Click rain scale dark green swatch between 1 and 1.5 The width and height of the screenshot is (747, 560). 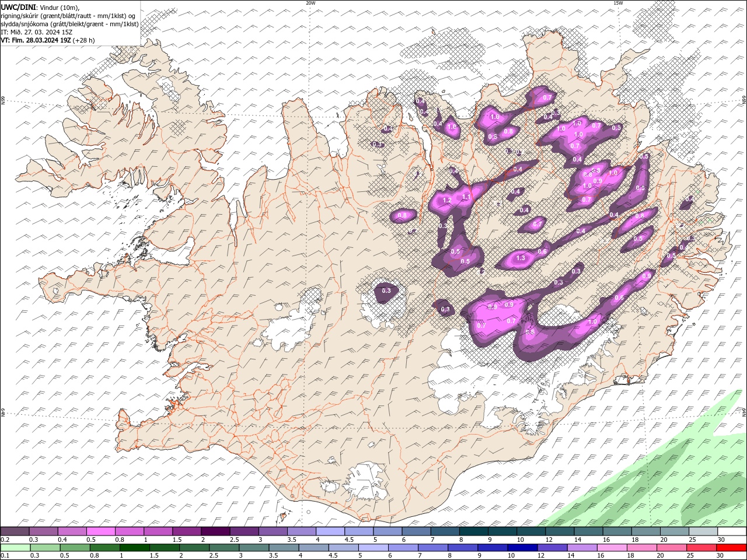(x=135, y=548)
